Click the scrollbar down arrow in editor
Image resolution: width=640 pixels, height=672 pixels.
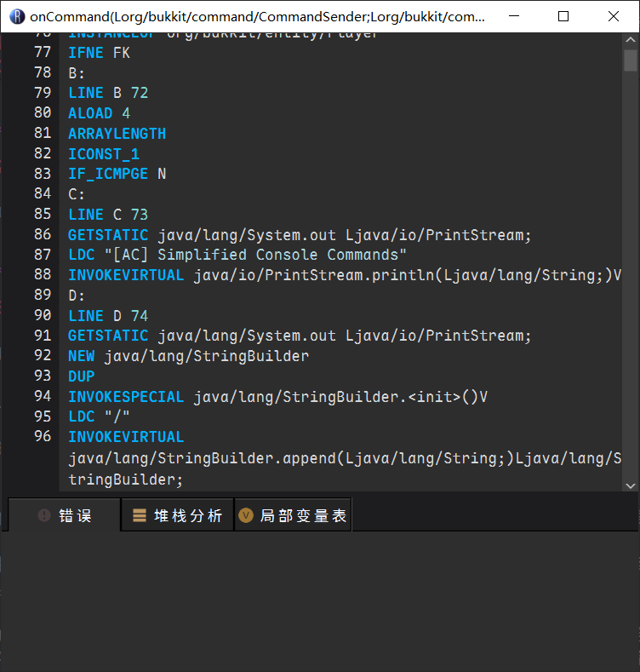pyautogui.click(x=630, y=485)
